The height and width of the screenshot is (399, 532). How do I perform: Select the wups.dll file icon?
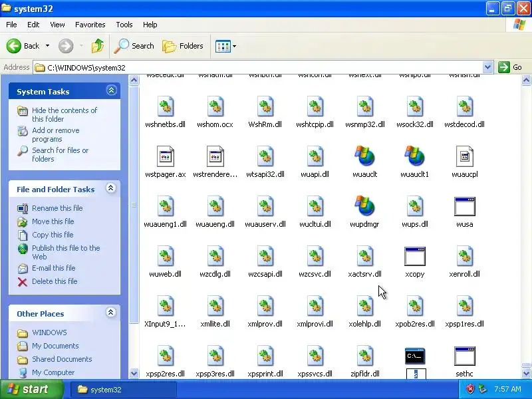tap(414, 206)
